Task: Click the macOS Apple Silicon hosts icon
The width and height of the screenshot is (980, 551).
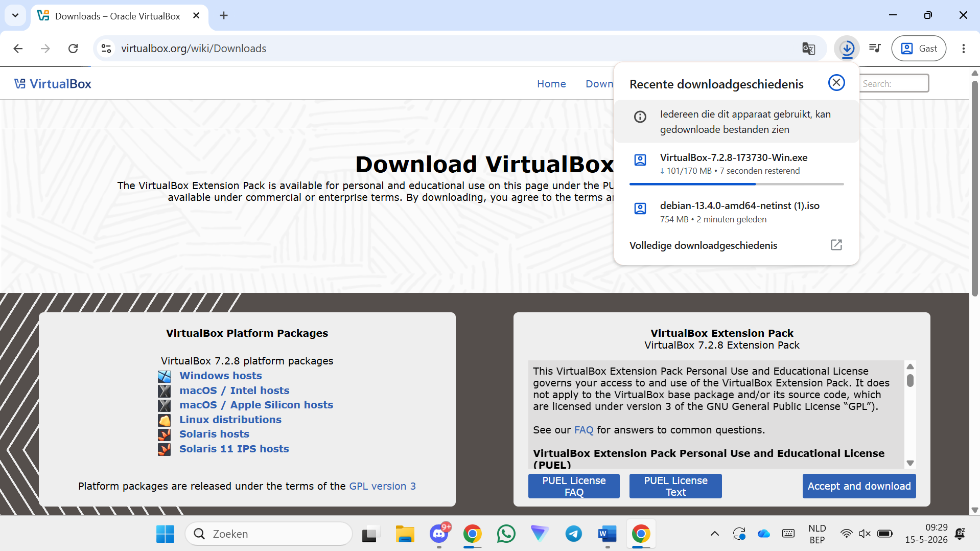Action: pos(164,405)
